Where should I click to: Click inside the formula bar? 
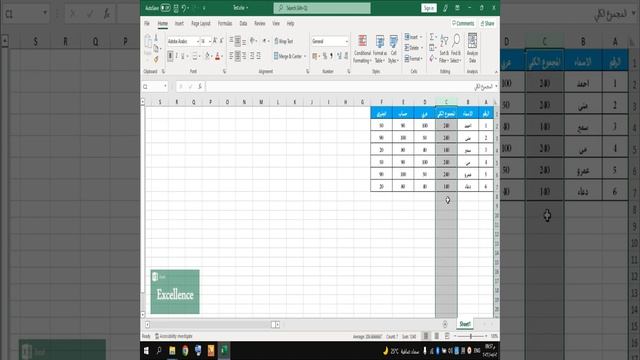[x=349, y=87]
